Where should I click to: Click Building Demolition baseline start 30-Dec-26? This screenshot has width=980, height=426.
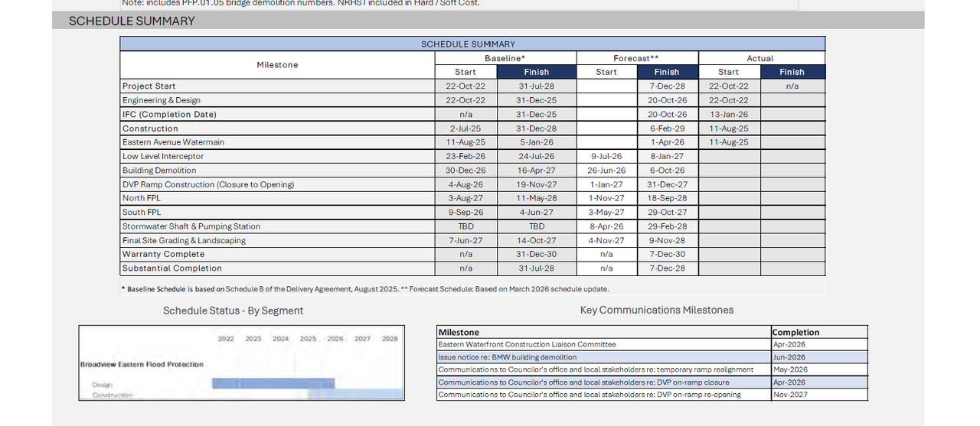click(x=465, y=171)
